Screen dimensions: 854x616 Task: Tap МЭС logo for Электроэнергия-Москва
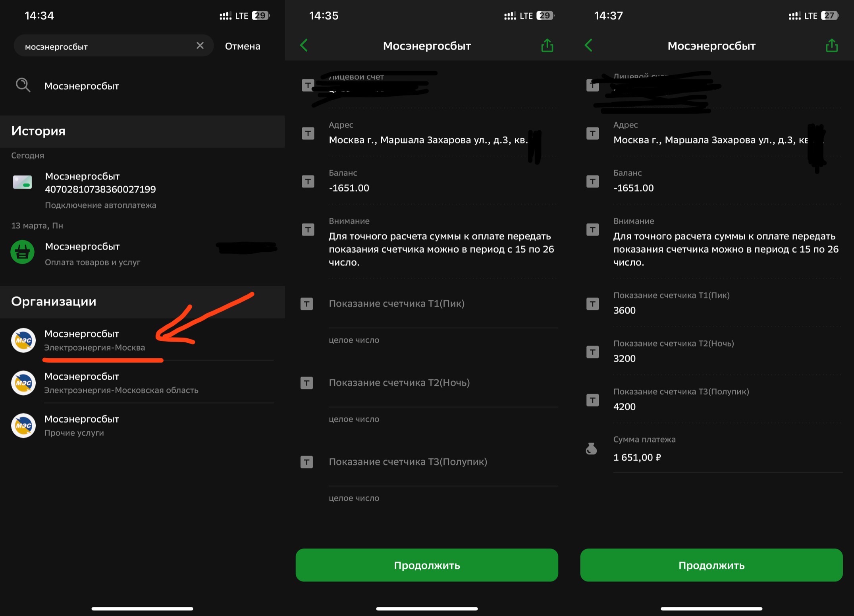click(23, 340)
